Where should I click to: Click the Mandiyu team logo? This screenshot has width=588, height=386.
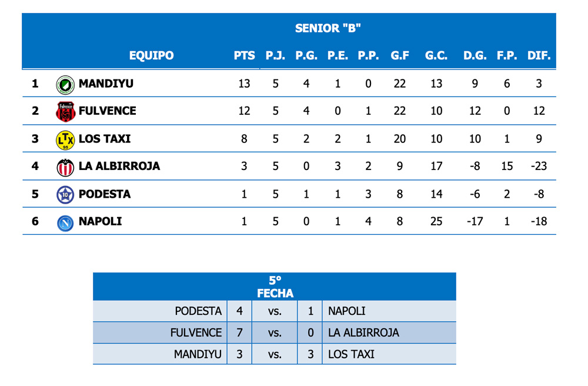pos(65,84)
